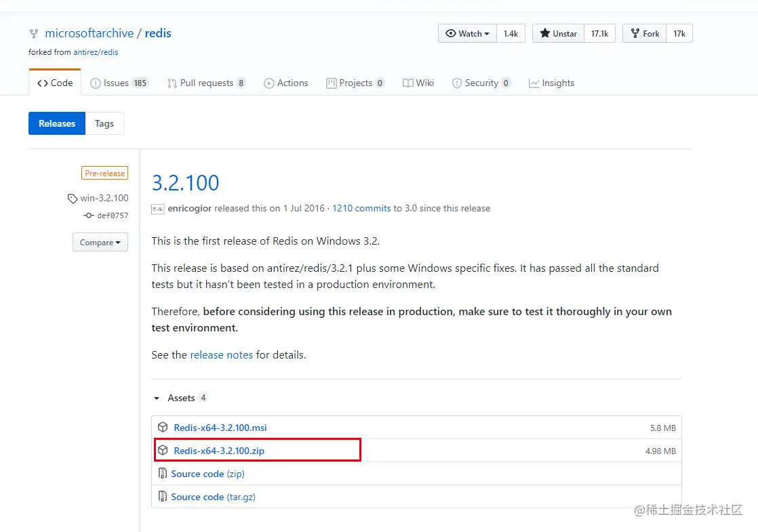The height and width of the screenshot is (532, 758).
Task: Switch to the Security tab
Action: [481, 83]
